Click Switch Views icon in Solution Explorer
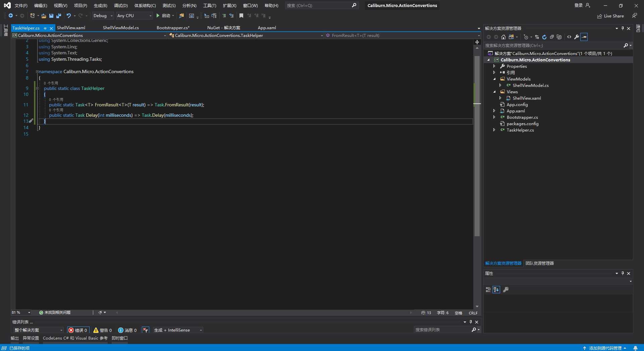Image resolution: width=644 pixels, height=351 pixels. [511, 37]
